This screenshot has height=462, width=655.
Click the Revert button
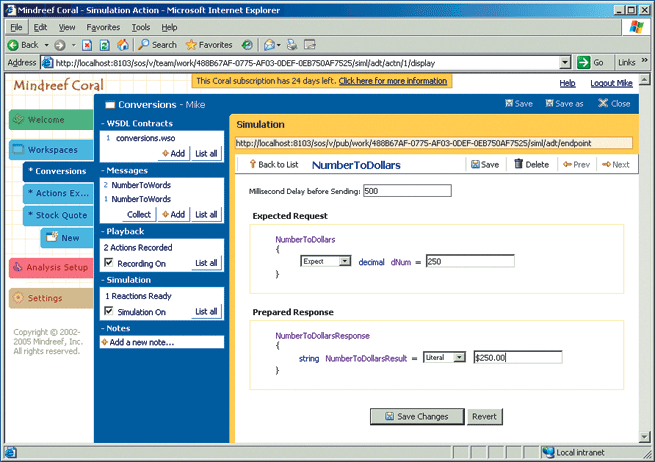click(485, 416)
